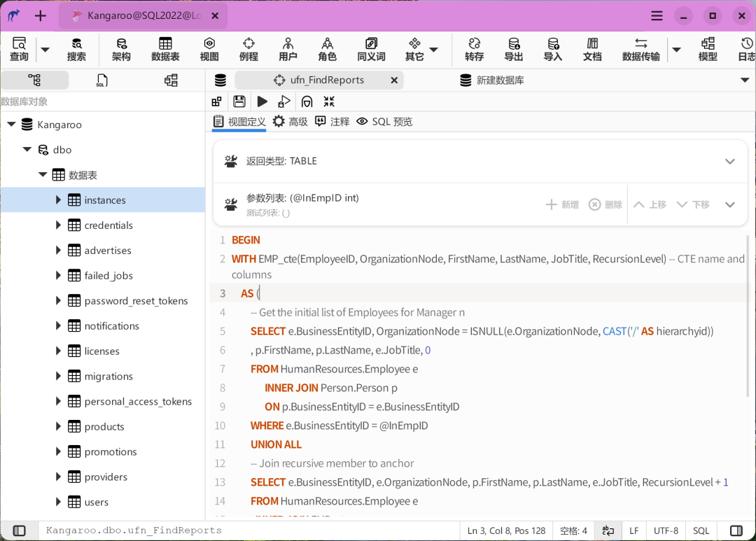Image resolution: width=756 pixels, height=541 pixels.
Task: Collapse the dbo schema node
Action: (x=27, y=150)
